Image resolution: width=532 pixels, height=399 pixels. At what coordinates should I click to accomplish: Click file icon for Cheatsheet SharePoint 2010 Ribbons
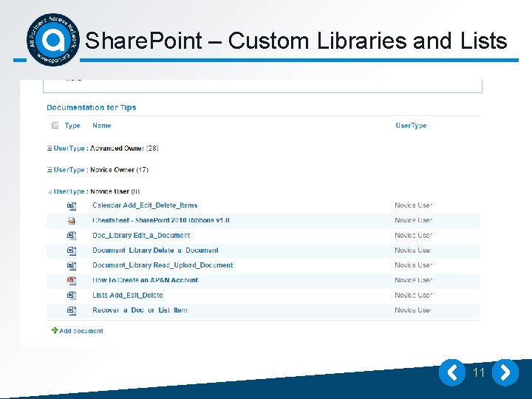[x=72, y=220]
